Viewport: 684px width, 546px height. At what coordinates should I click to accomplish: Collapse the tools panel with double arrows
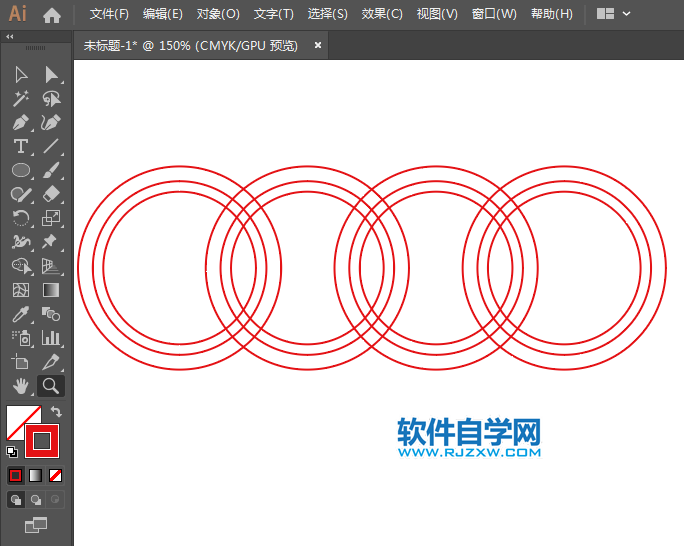point(10,37)
